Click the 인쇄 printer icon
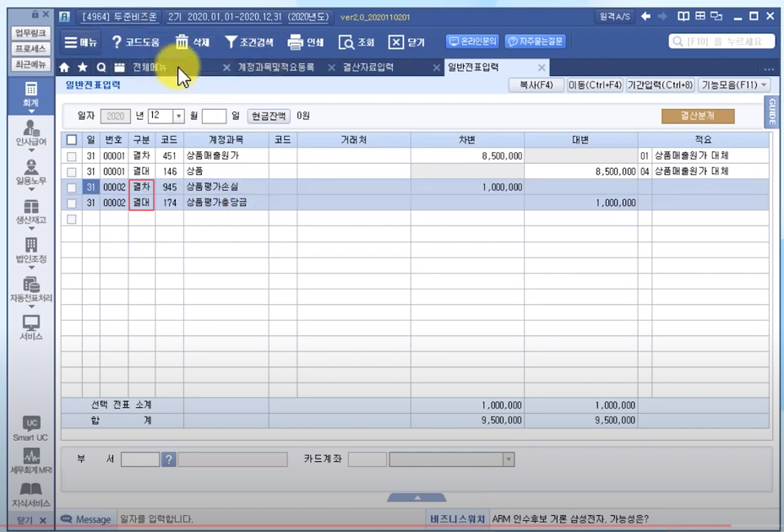Viewport: 784px width, 532px height. point(295,42)
